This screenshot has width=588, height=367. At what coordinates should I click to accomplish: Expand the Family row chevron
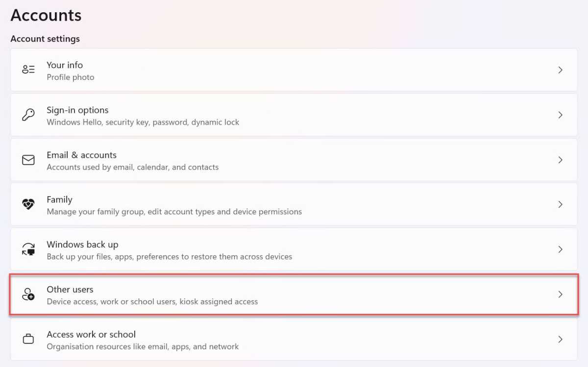(x=561, y=205)
